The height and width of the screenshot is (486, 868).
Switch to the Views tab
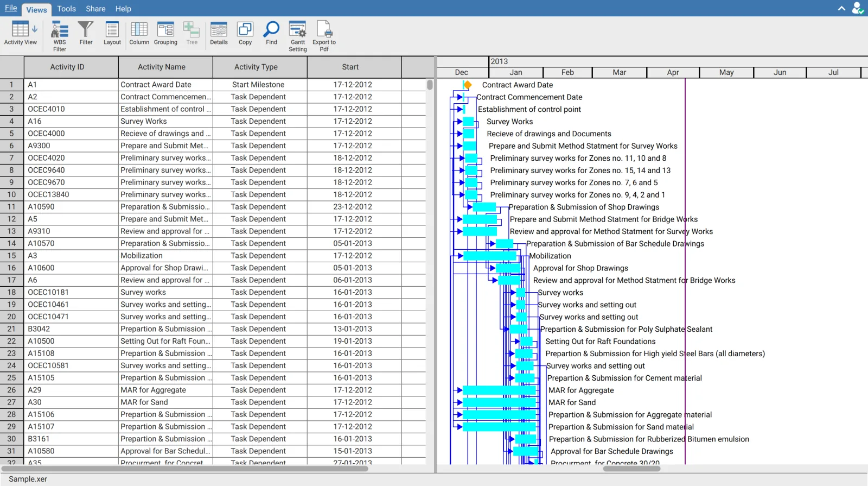coord(36,9)
